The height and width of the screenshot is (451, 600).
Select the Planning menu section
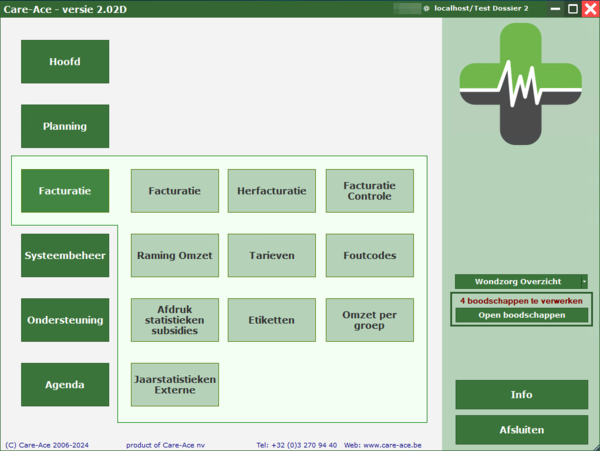click(x=65, y=127)
